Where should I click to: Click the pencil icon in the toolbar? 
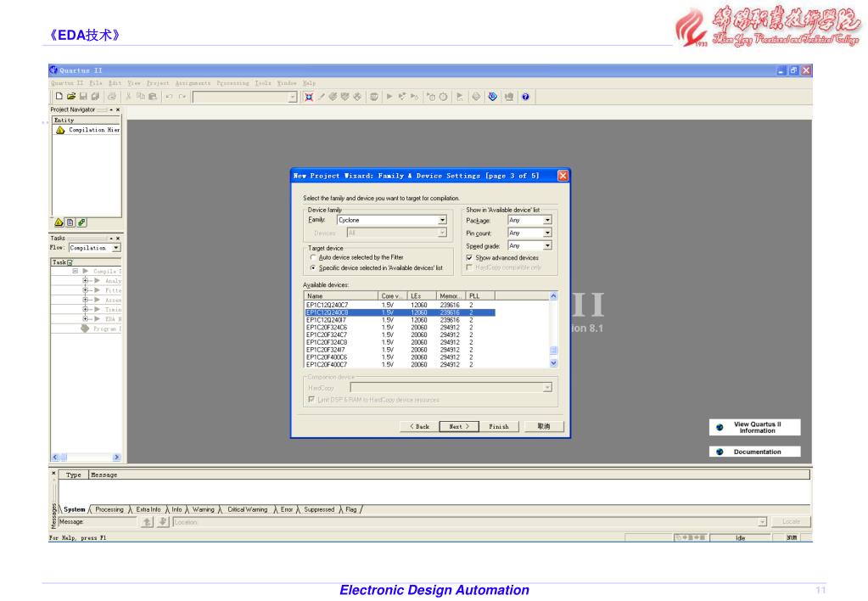tap(321, 97)
